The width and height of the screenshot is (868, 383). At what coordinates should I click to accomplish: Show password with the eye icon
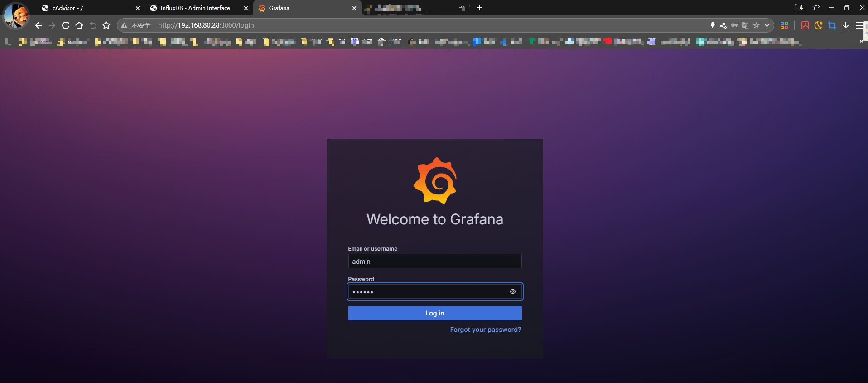[x=513, y=291]
